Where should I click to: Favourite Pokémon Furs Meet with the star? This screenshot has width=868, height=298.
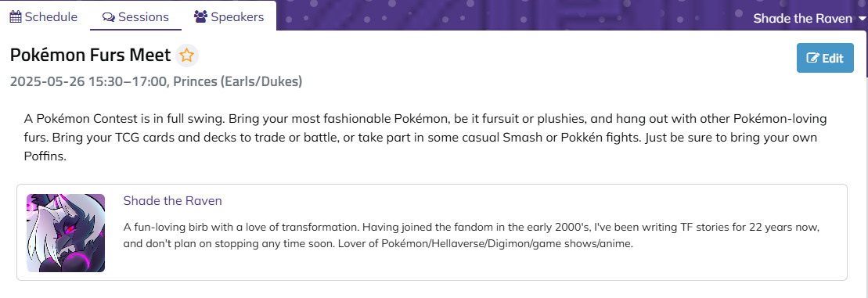coord(187,56)
